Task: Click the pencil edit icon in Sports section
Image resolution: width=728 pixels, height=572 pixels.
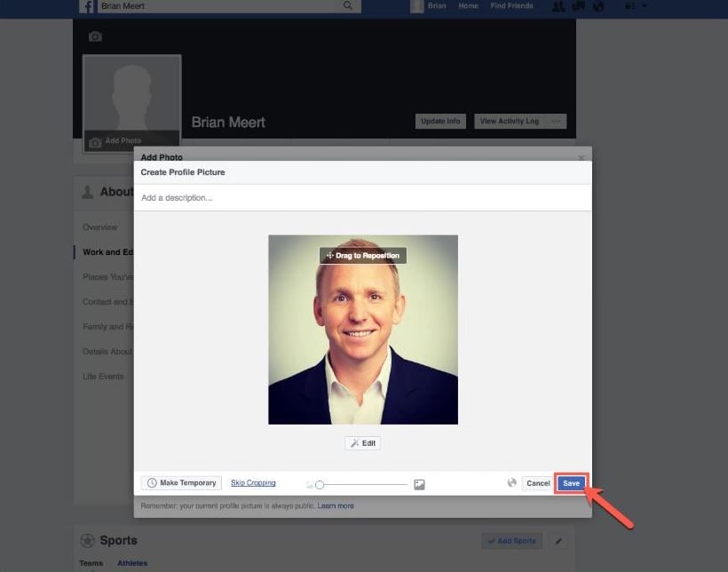Action: click(x=558, y=541)
